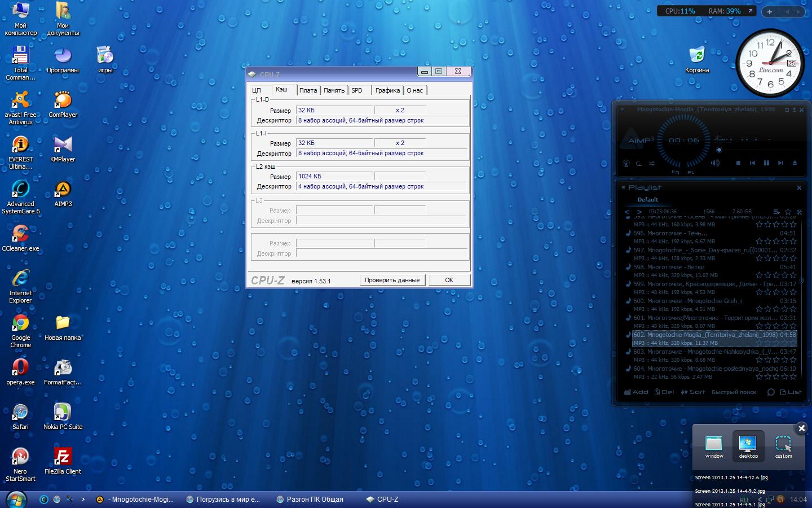
Task: Click OK in the CPU-Z window
Action: (449, 280)
